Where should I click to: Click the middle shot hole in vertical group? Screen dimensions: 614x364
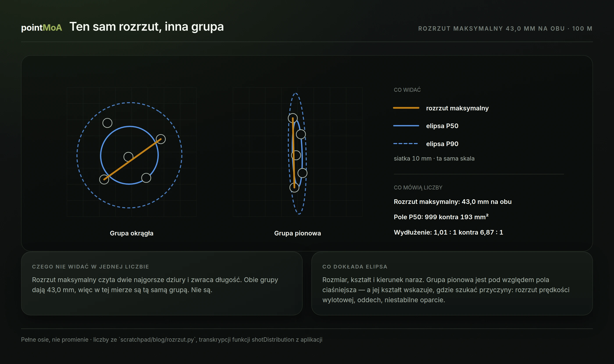click(x=296, y=155)
